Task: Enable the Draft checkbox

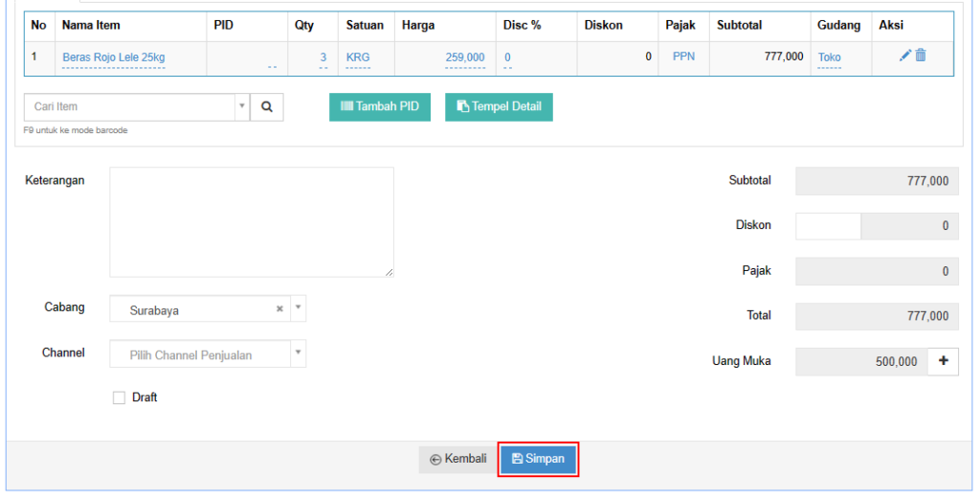Action: [x=120, y=398]
